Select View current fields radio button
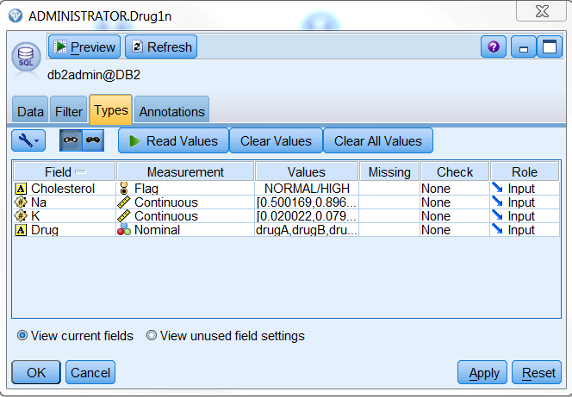 coord(22,335)
